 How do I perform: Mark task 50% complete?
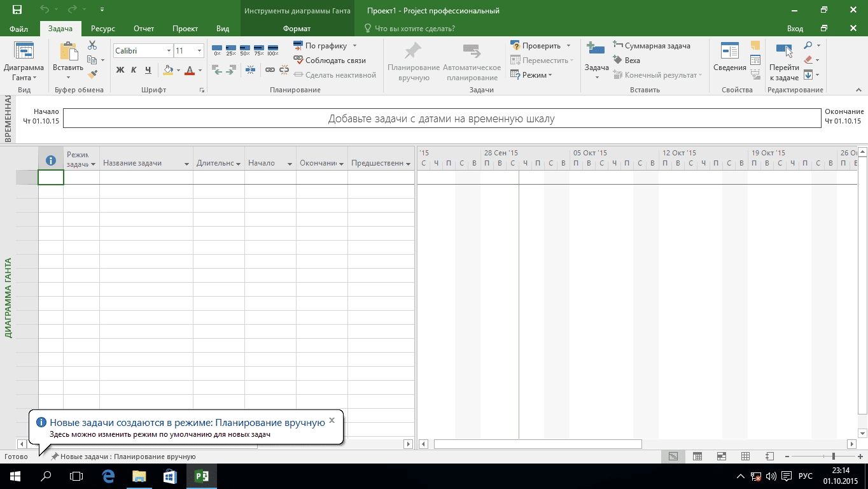(245, 50)
